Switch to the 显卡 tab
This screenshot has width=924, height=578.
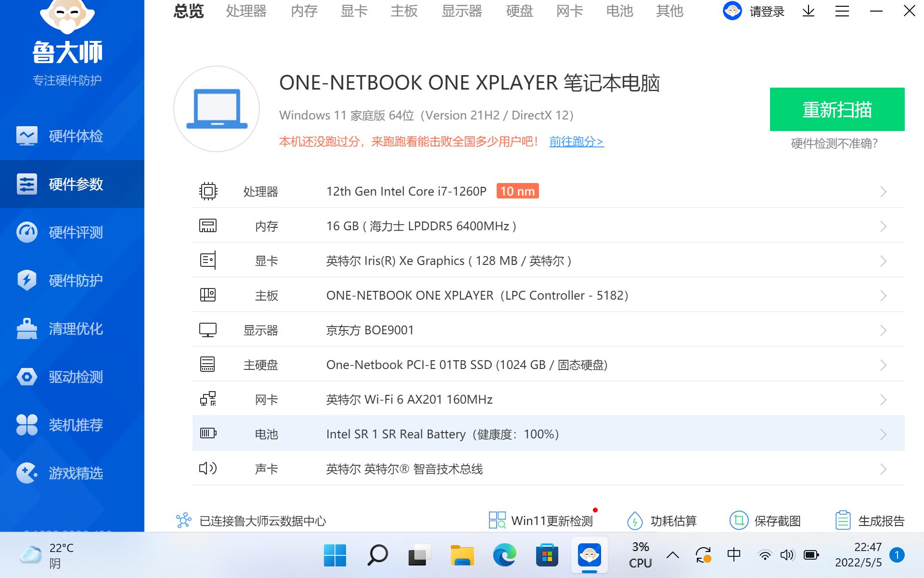pyautogui.click(x=354, y=12)
